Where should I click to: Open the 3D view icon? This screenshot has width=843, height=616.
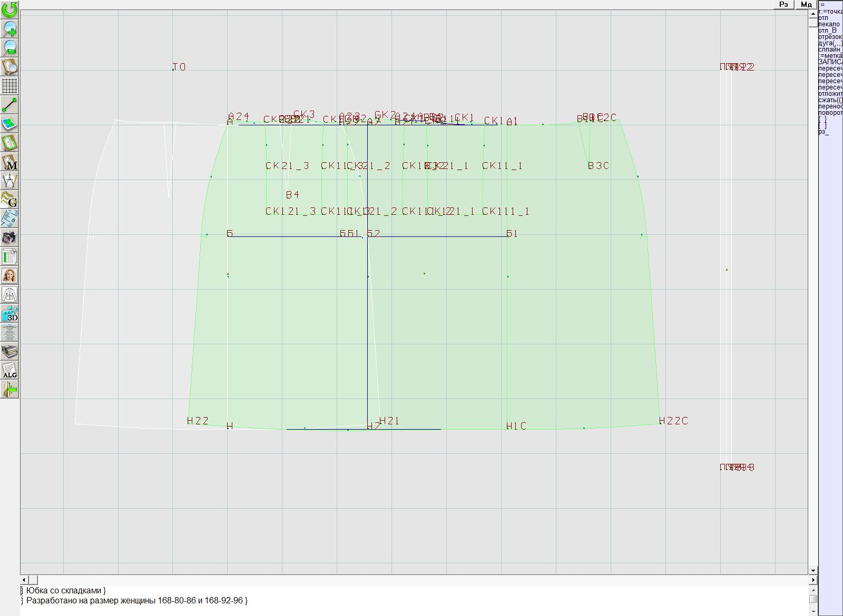point(9,314)
